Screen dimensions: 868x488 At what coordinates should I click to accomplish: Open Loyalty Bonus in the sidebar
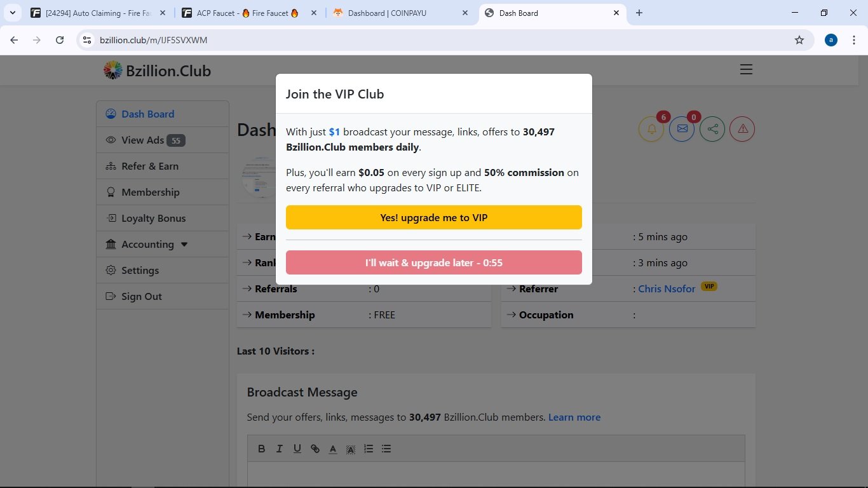pos(162,218)
